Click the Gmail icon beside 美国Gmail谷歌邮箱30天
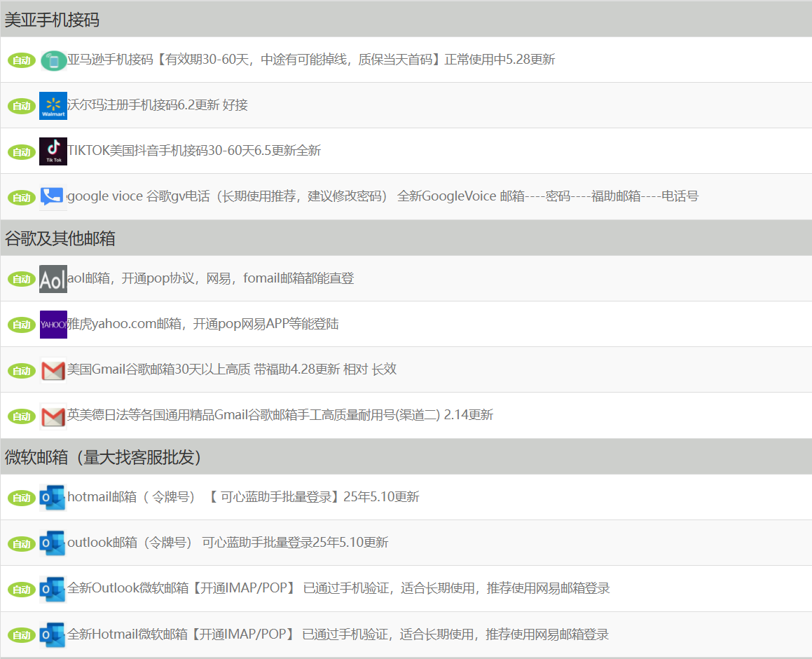Screen dimensions: 812x659 (54, 369)
